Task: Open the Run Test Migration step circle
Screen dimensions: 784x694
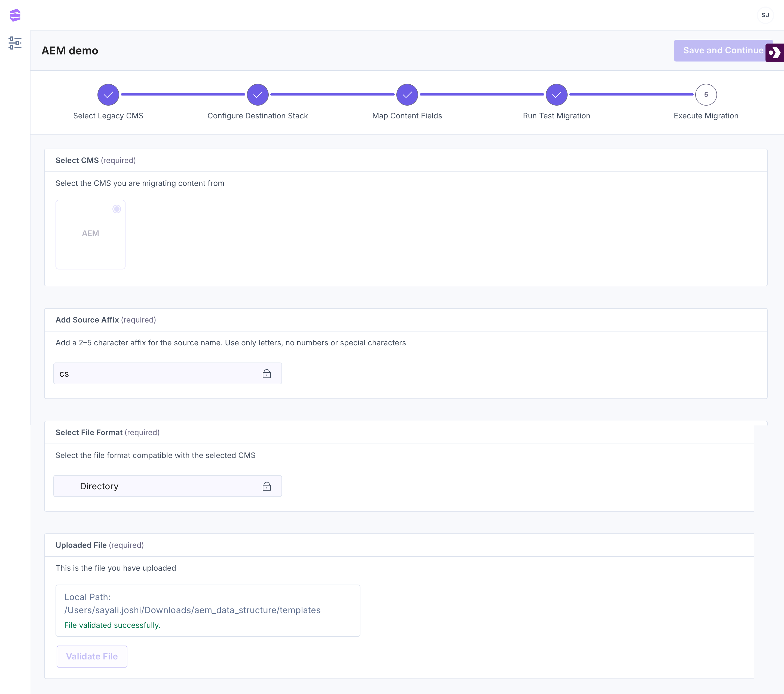Action: click(x=556, y=95)
